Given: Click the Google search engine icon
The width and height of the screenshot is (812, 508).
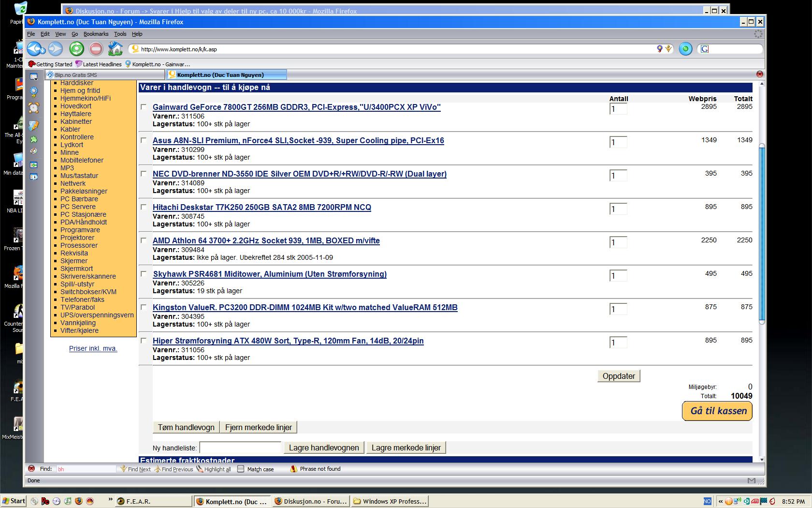Looking at the screenshot, I should tap(704, 49).
